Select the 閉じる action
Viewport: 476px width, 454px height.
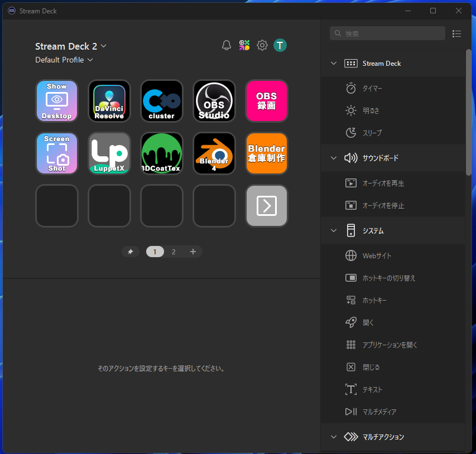point(393,367)
